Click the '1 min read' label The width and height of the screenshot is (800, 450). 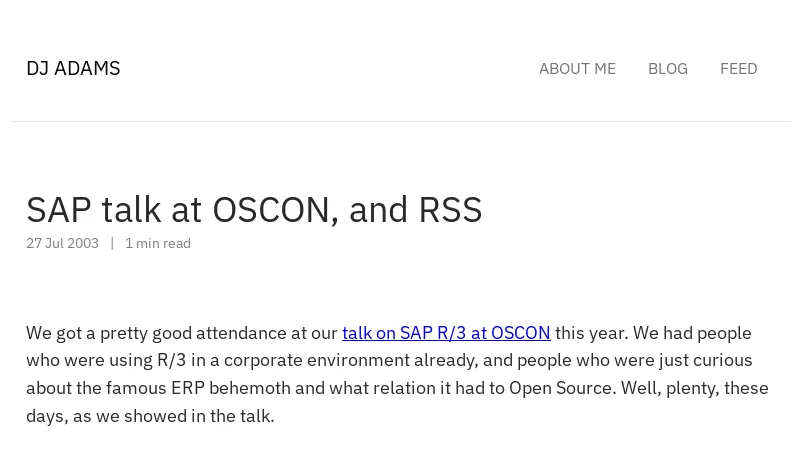158,243
